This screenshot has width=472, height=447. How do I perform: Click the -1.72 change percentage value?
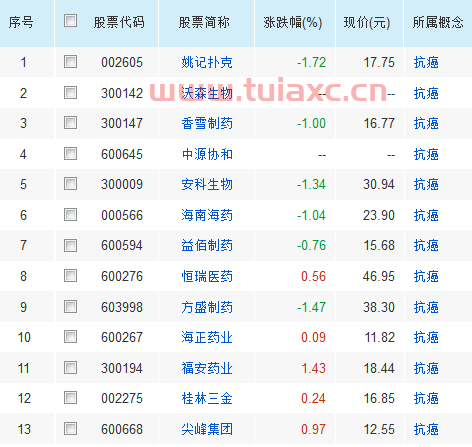pos(311,62)
